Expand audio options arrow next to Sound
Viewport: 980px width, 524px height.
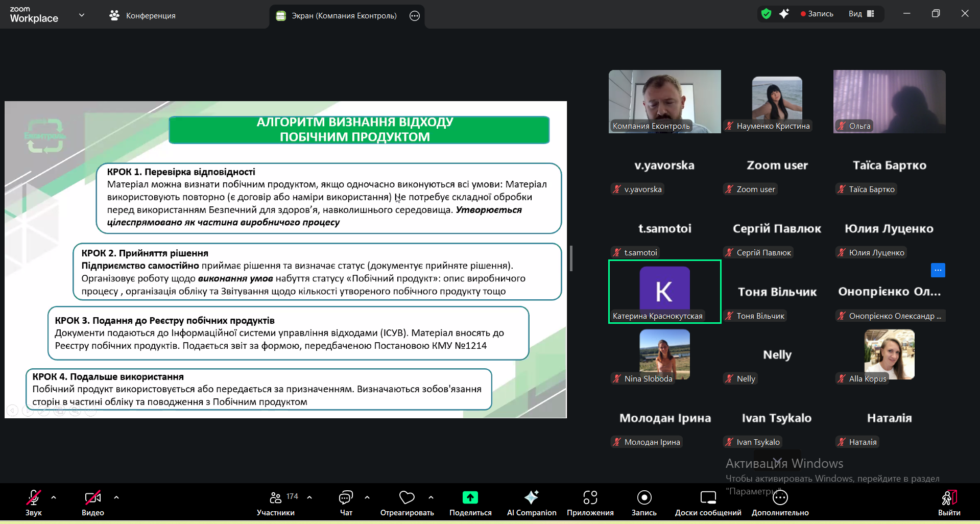pos(54,497)
